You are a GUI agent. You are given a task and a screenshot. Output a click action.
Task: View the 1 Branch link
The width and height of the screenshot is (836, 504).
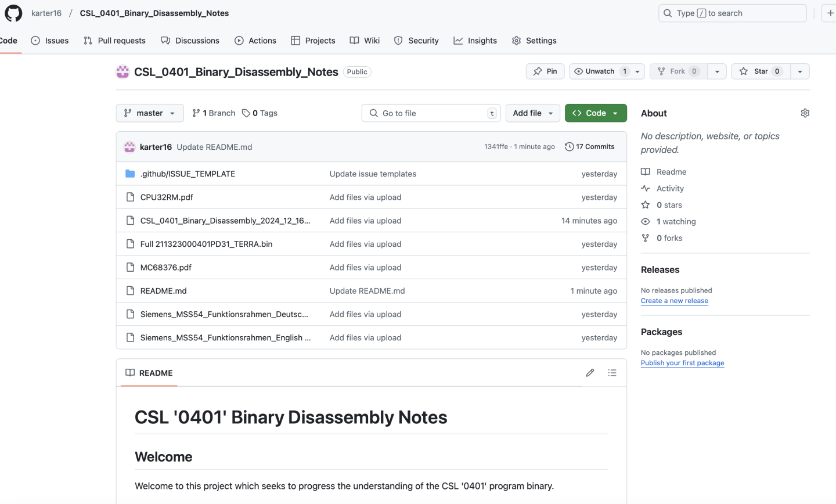(x=214, y=113)
